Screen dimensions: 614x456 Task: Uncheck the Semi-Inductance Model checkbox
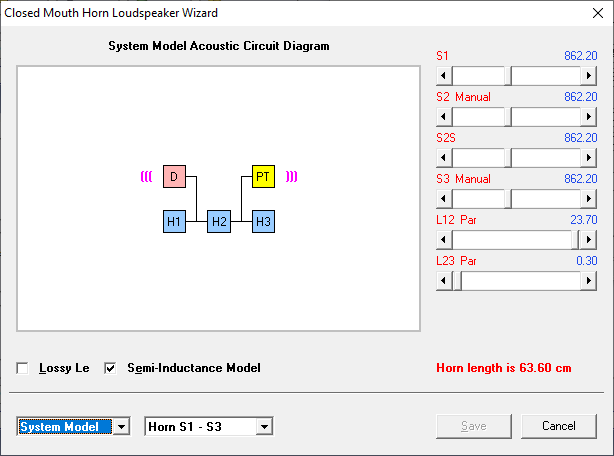point(110,368)
